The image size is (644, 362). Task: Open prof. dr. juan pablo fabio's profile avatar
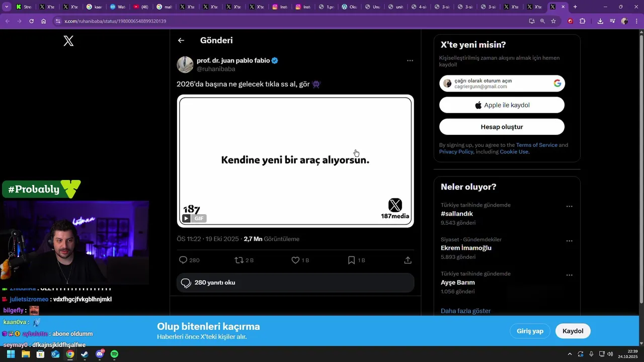185,65
